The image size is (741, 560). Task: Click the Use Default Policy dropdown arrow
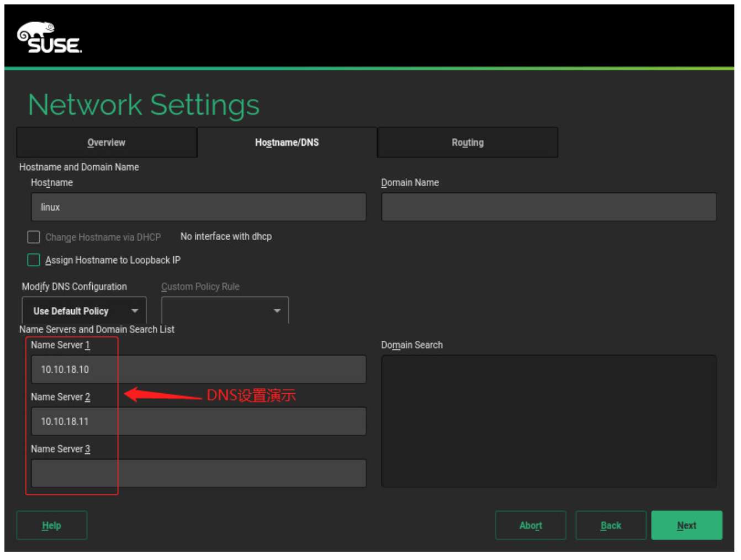tap(135, 311)
